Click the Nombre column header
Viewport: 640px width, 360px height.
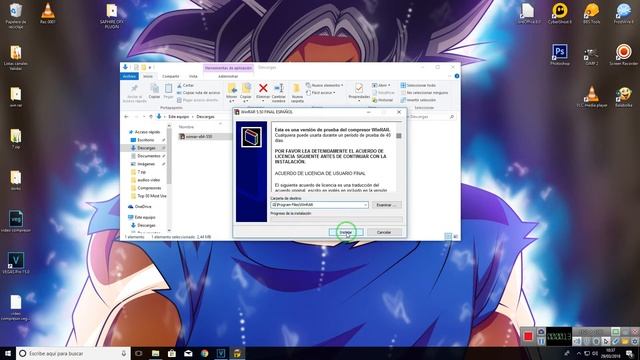tap(186, 127)
